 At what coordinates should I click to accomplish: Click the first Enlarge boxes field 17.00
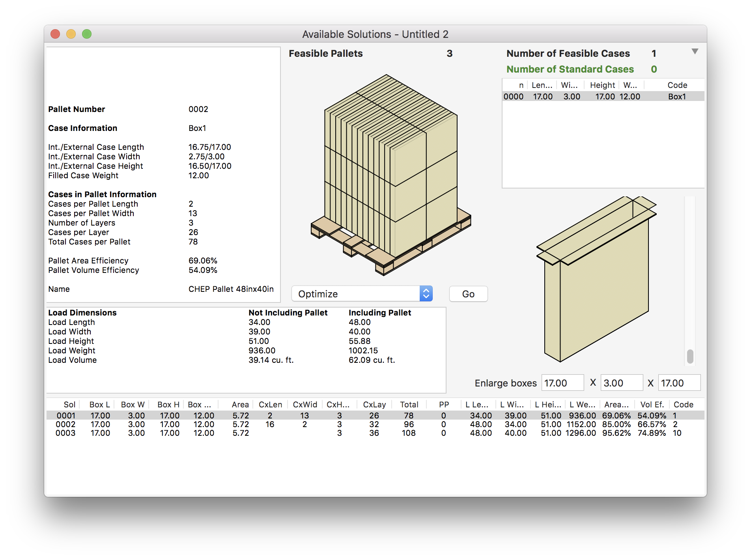(562, 383)
